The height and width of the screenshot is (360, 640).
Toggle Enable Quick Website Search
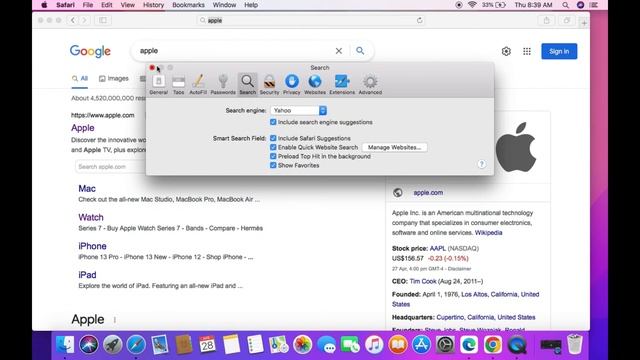[273, 147]
